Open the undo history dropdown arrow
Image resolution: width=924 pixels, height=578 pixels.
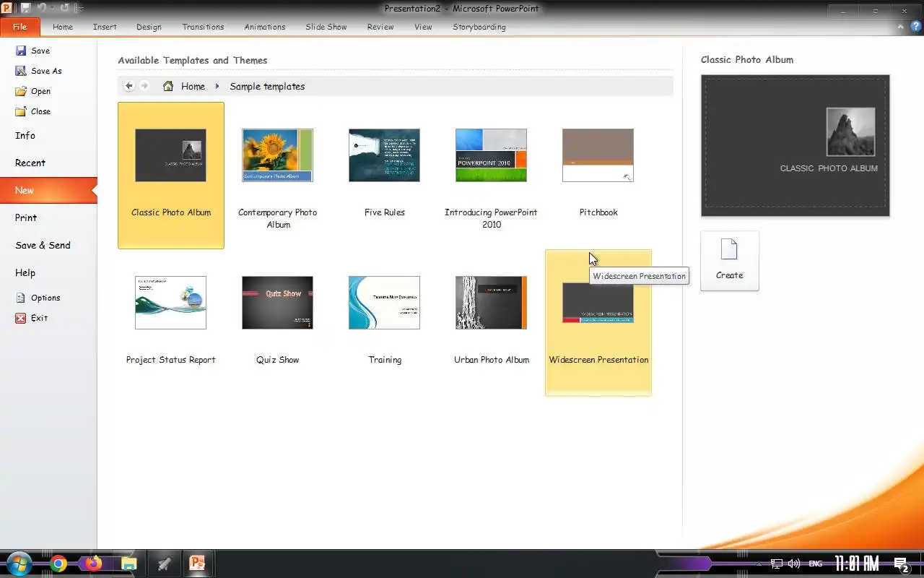[51, 9]
